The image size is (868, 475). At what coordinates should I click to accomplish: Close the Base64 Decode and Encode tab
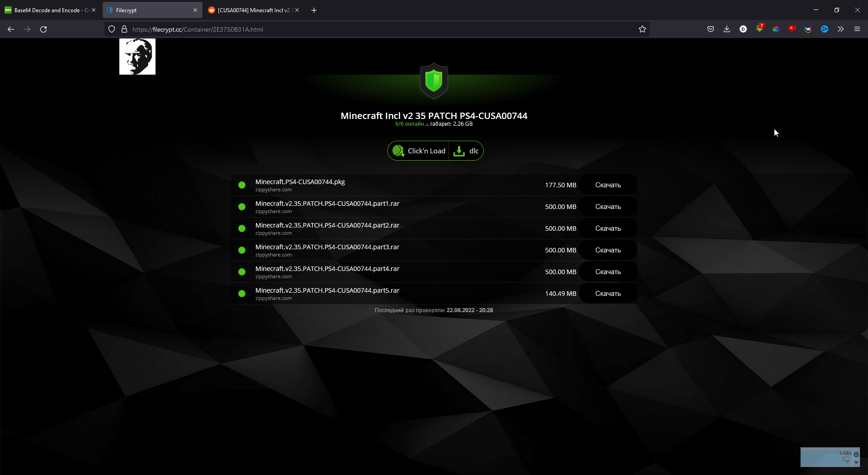click(x=94, y=10)
